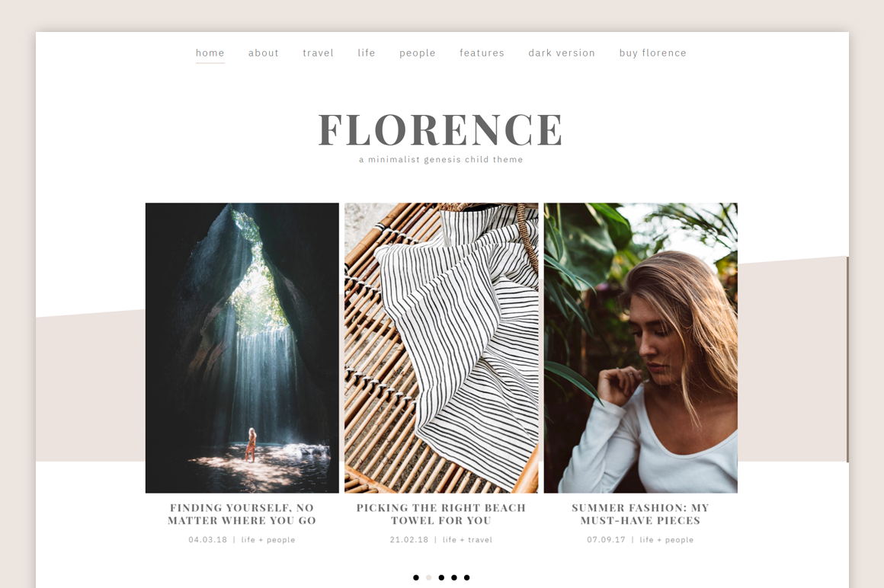Viewport: 884px width, 588px height.
Task: Open the home menu item
Action: (210, 53)
